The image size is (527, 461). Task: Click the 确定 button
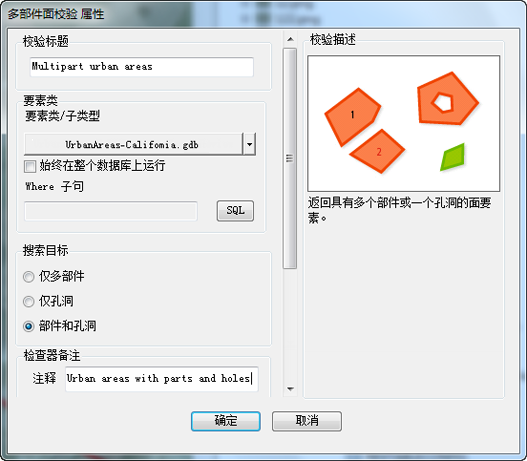(x=226, y=421)
